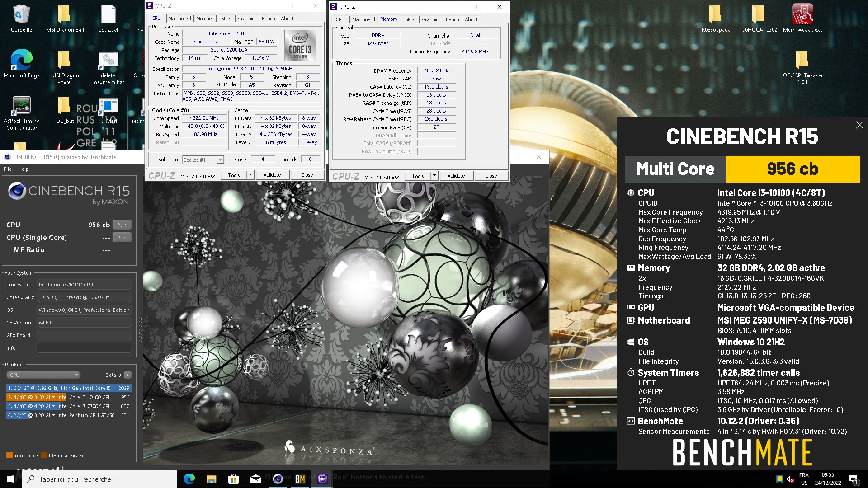The width and height of the screenshot is (868, 488).
Task: Click Validate in right CPU-Z Memory window
Action: 456,176
